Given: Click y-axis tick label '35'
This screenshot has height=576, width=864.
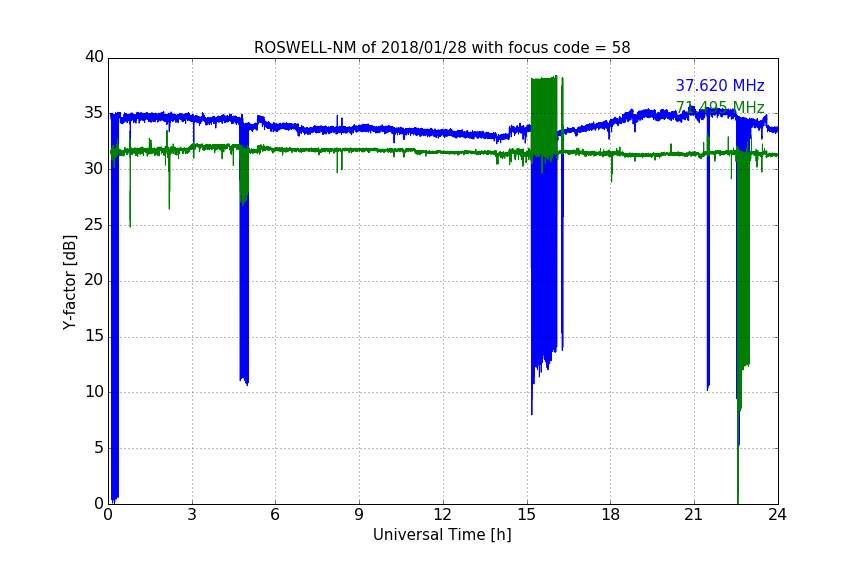Looking at the screenshot, I should [x=94, y=113].
